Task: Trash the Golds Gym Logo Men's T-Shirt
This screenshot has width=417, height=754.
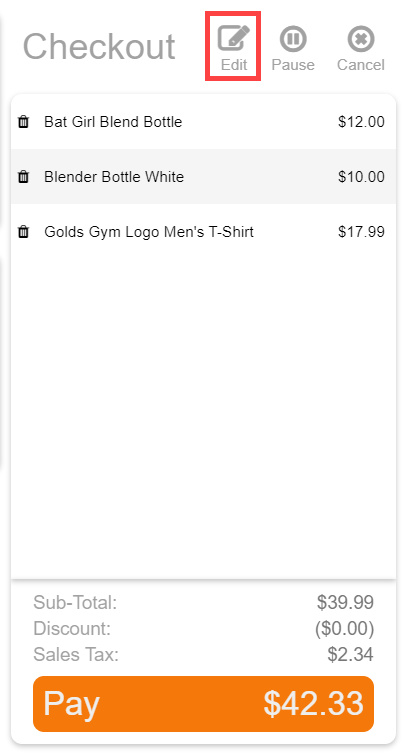Action: click(x=23, y=232)
